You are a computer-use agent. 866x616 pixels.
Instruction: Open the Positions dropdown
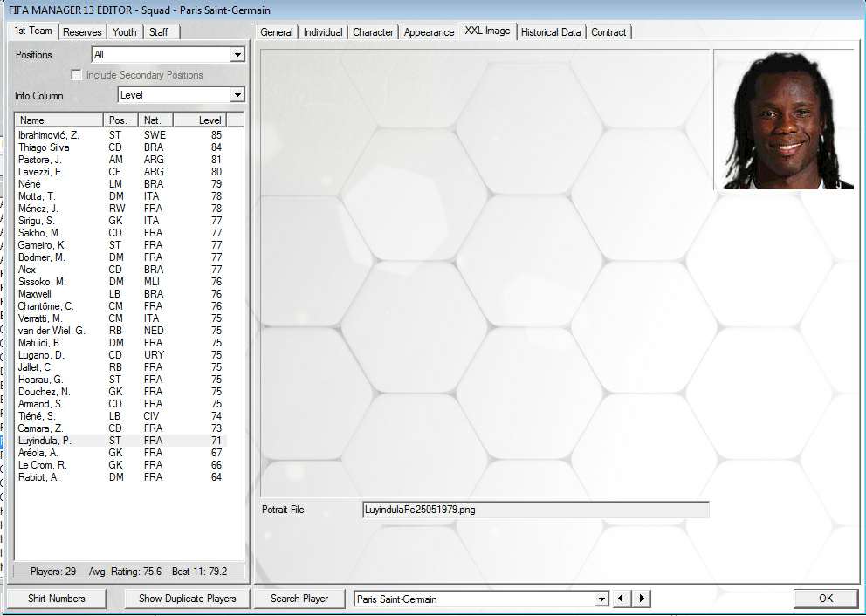tap(237, 55)
